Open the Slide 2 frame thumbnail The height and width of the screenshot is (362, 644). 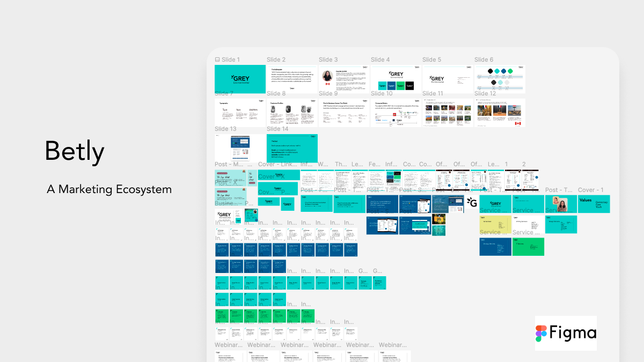[292, 79]
